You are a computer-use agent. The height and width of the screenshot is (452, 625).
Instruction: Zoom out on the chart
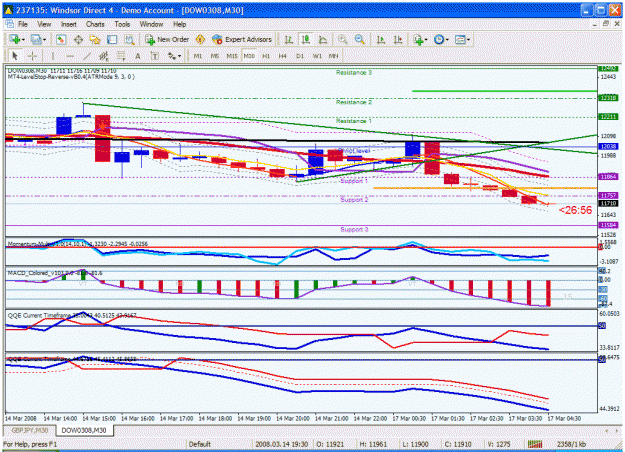360,39
